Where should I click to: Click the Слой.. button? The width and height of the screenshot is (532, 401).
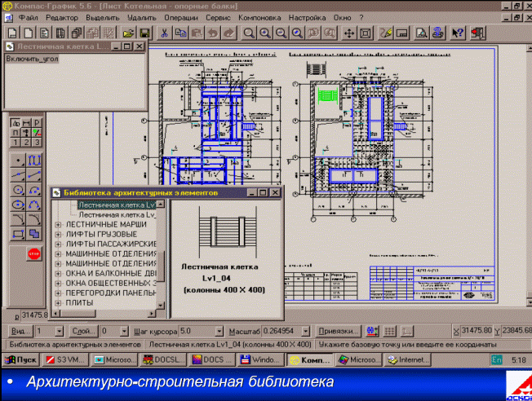click(83, 331)
